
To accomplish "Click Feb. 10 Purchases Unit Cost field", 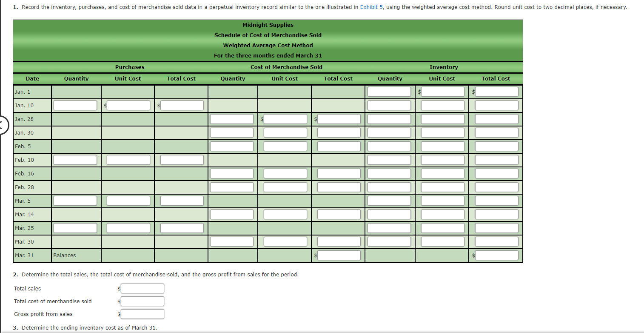I will click(x=128, y=160).
